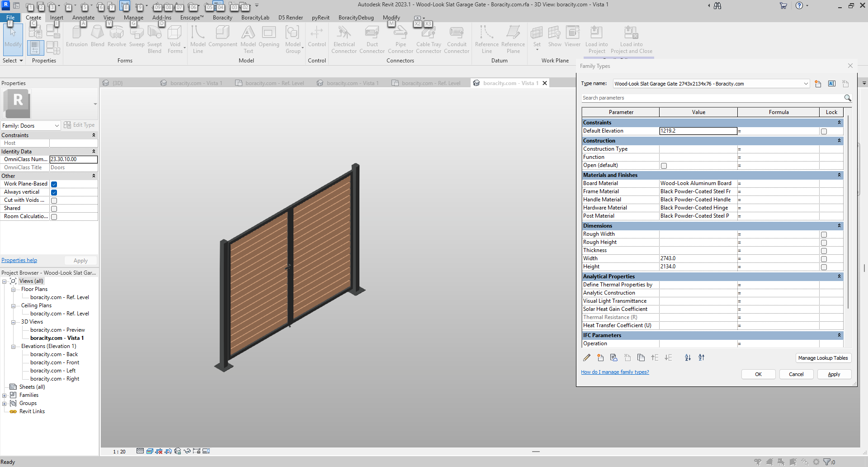Image resolution: width=868 pixels, height=467 pixels.
Task: Open the Annotate ribbon tab
Action: [83, 18]
